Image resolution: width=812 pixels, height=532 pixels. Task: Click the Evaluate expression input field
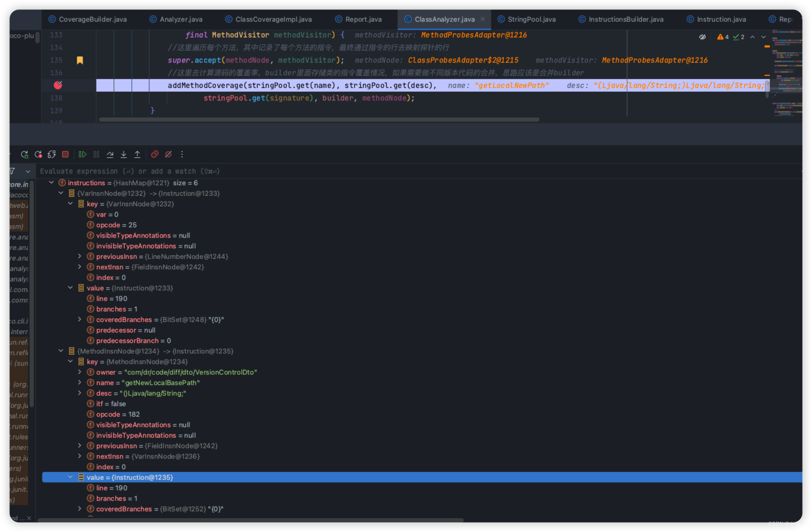point(419,171)
